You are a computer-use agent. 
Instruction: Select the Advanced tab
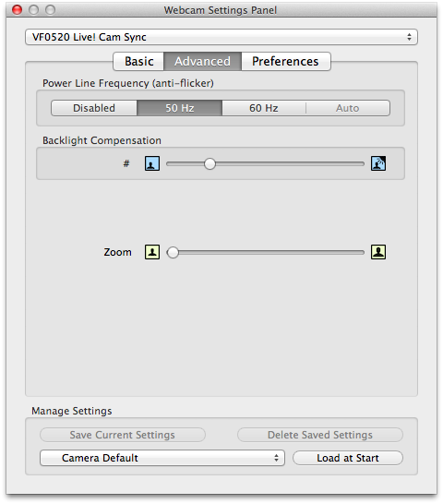(x=202, y=61)
